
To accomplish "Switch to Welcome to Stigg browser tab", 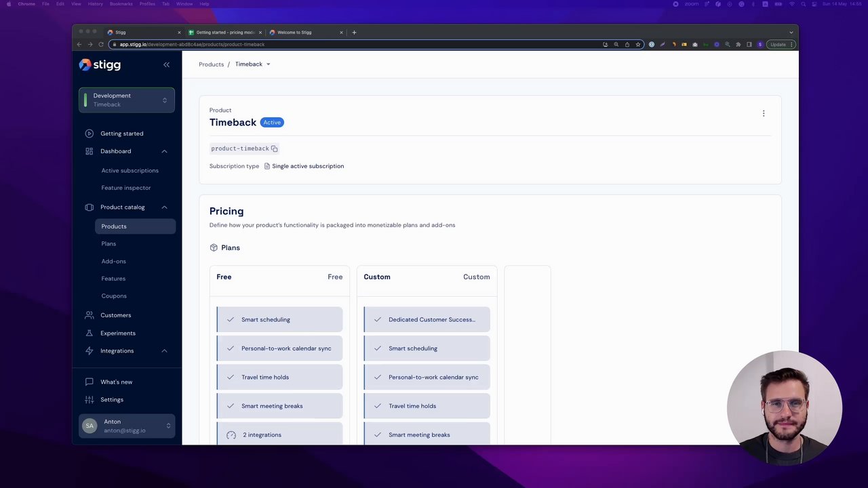I will point(305,33).
